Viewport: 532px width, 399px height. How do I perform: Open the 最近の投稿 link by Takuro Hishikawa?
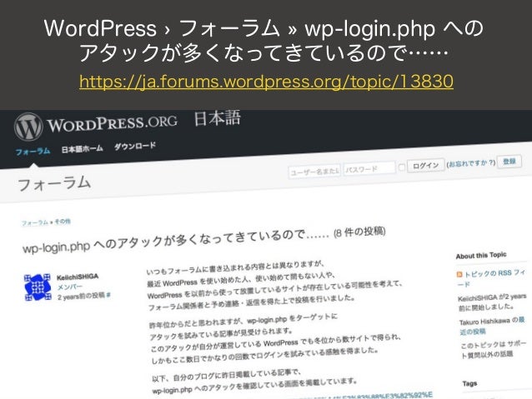[492, 326]
